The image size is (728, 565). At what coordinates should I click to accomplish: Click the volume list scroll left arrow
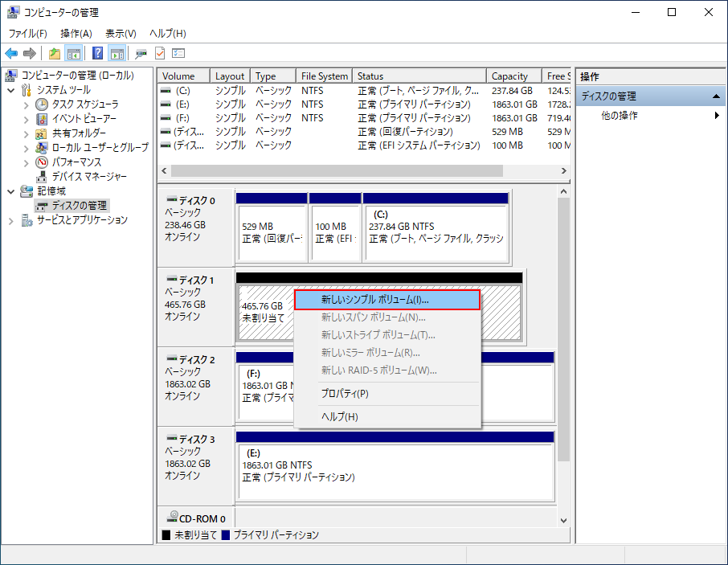[x=165, y=171]
